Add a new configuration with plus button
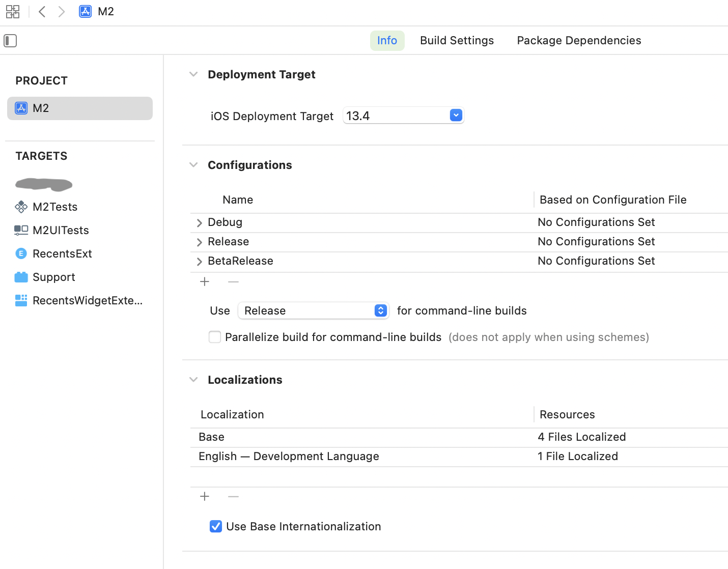 click(x=205, y=282)
